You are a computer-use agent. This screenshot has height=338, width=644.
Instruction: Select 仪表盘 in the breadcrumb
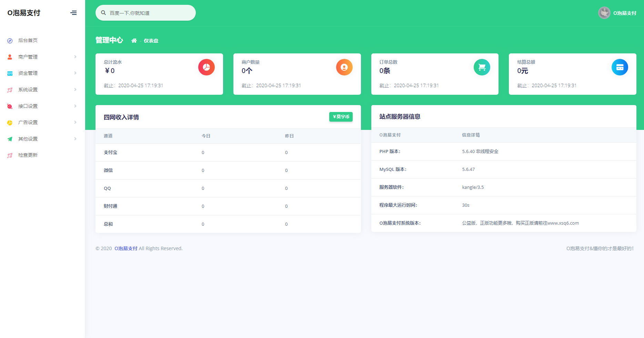coord(151,40)
